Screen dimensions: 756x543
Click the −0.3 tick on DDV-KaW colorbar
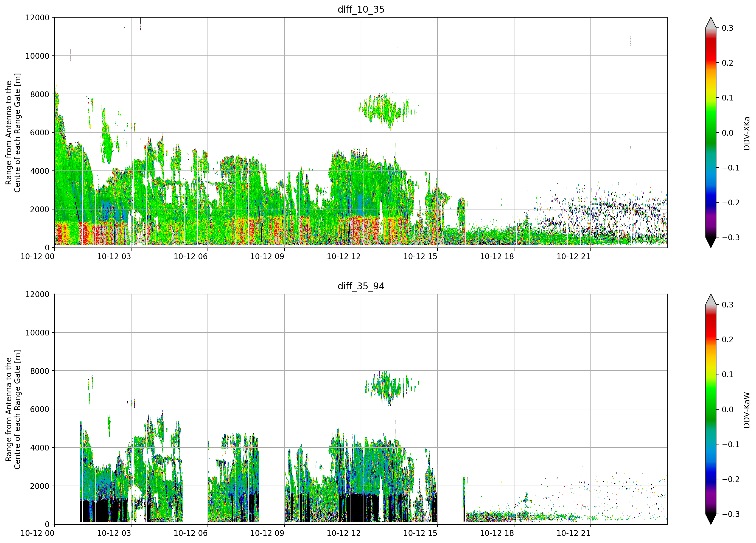[731, 514]
